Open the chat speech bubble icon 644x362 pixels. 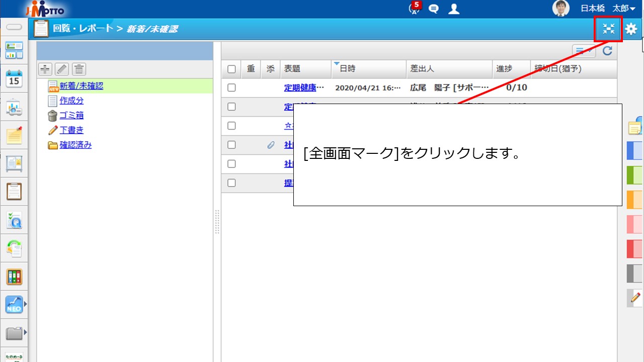pos(433,9)
